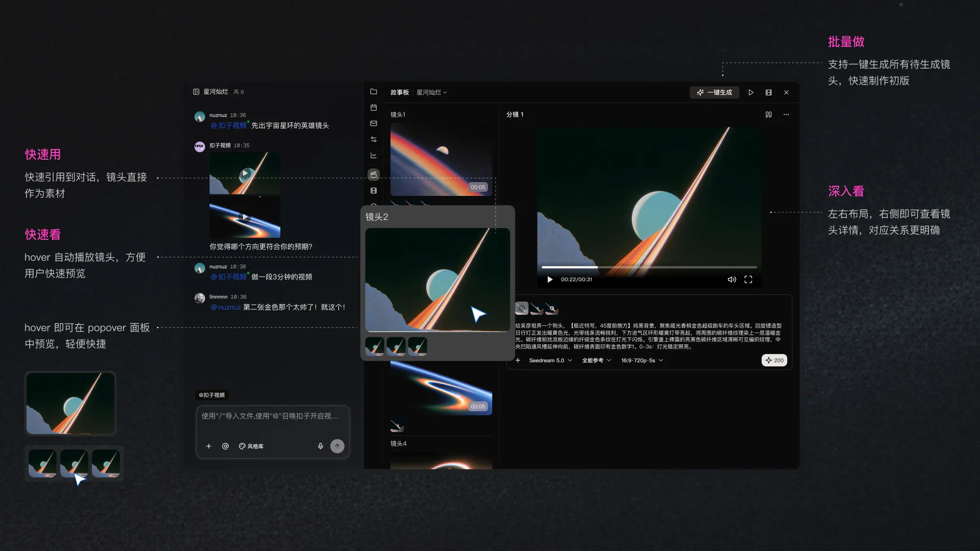Click the small variant thumbnail above 镜头4

(397, 425)
